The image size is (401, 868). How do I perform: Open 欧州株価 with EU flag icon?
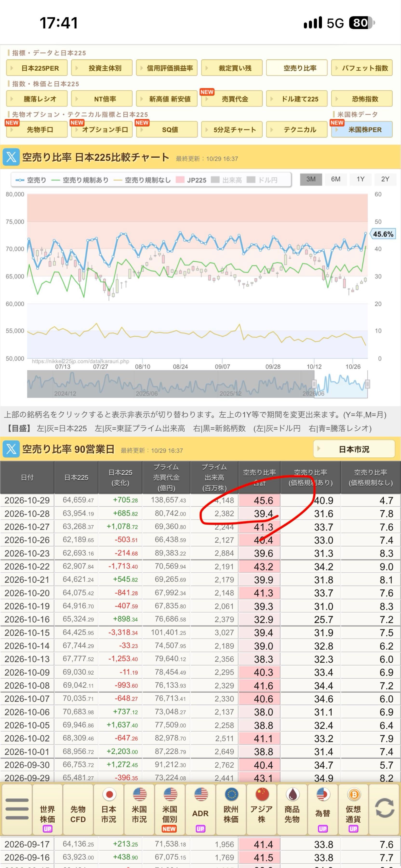pyautogui.click(x=231, y=809)
